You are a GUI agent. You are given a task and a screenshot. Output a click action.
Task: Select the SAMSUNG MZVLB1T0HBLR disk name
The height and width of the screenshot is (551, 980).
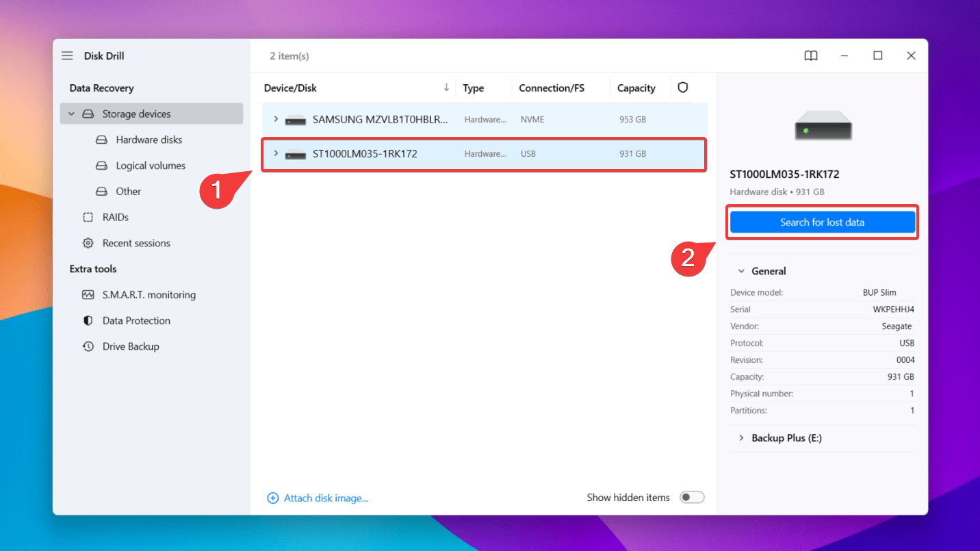381,119
